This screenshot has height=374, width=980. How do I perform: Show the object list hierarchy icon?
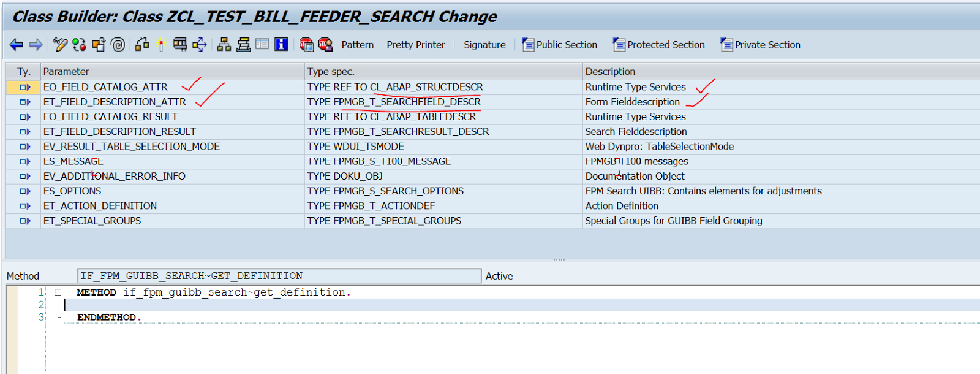point(224,45)
